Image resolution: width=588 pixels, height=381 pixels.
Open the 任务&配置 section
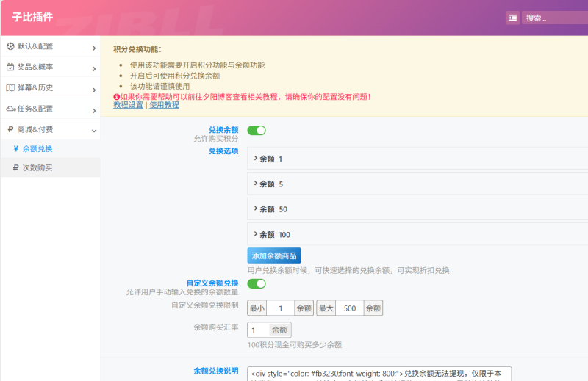(51, 109)
